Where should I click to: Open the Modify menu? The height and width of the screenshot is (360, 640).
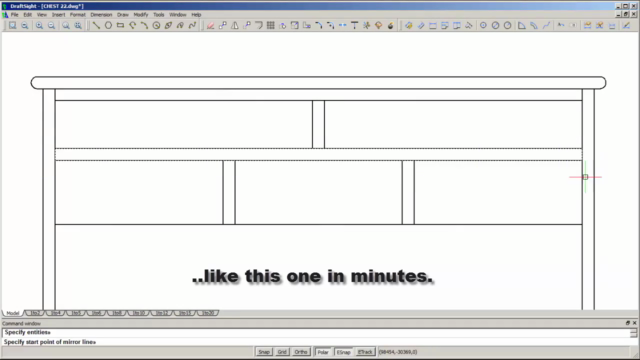click(x=141, y=15)
